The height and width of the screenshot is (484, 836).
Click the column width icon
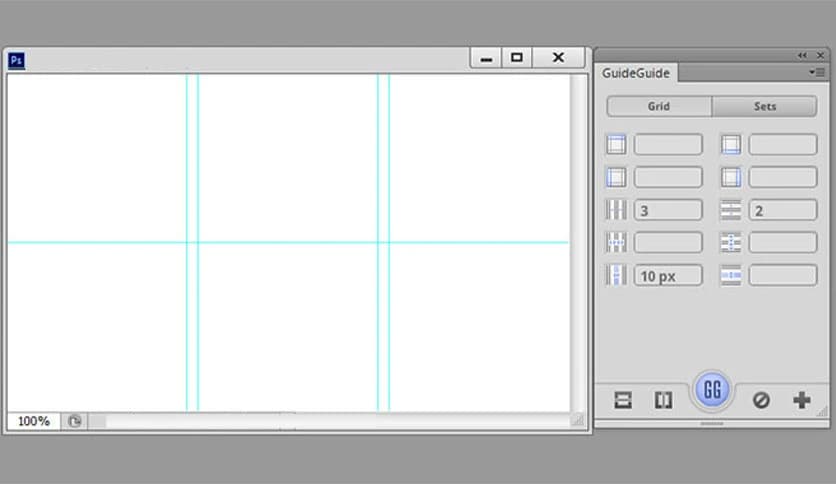(x=616, y=243)
